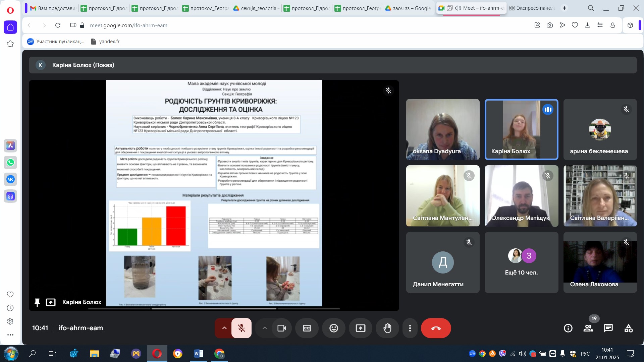Viewport: 644px width, 362px height.
Task: Open Aria AI sidebar icon
Action: click(10, 145)
